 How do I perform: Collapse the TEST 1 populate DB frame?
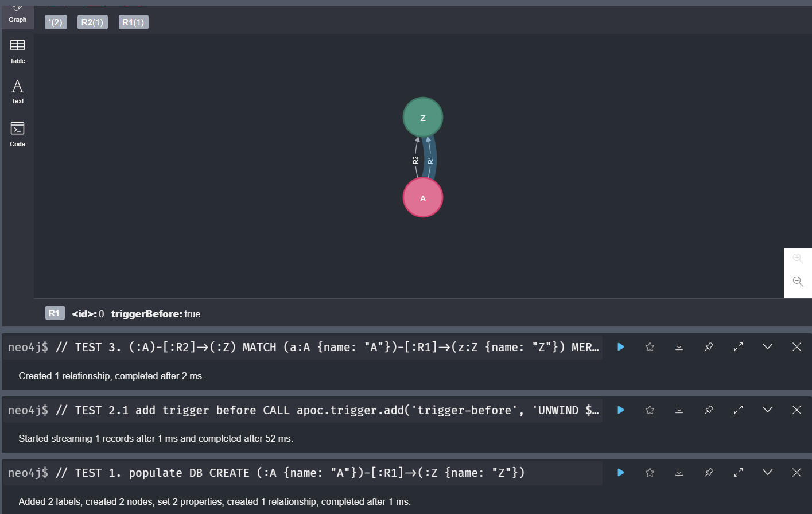coord(768,472)
